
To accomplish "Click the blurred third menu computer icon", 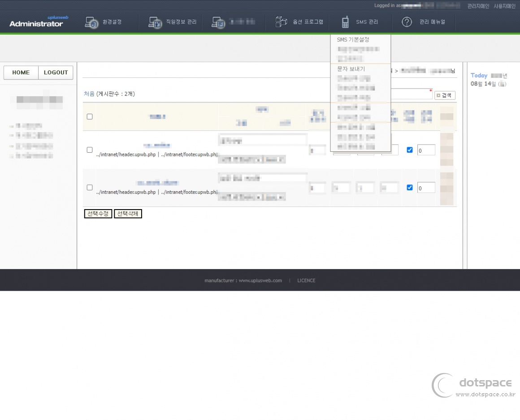I will [218, 22].
